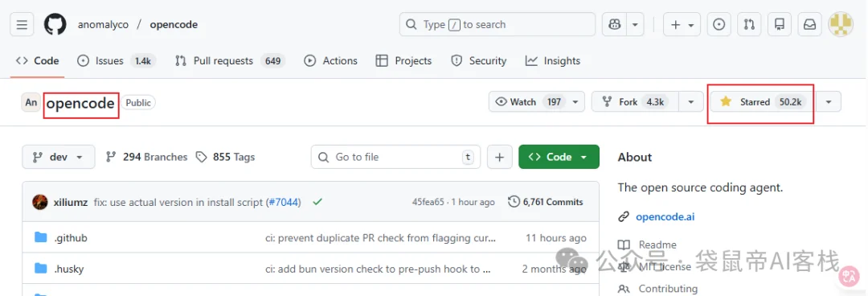Click the Go to file field

395,157
